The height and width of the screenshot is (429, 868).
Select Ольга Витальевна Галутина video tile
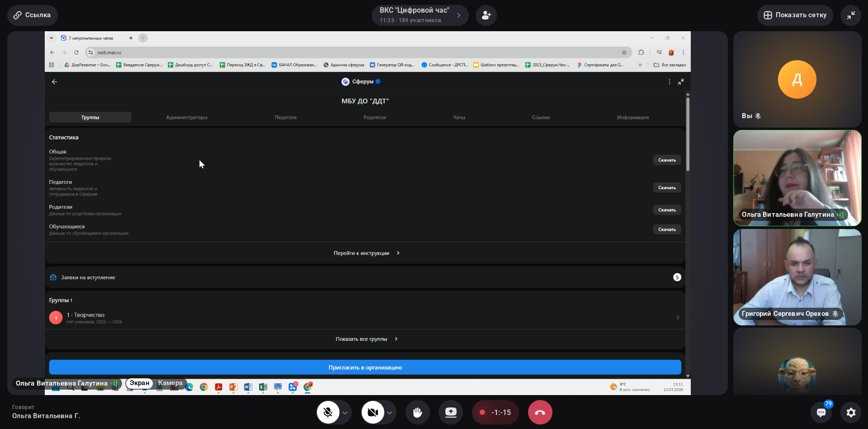click(797, 178)
